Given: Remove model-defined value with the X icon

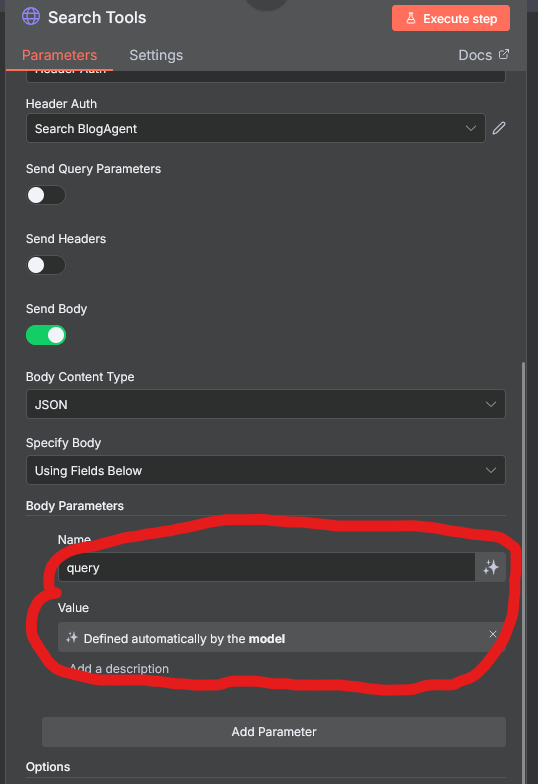Looking at the screenshot, I should (492, 634).
